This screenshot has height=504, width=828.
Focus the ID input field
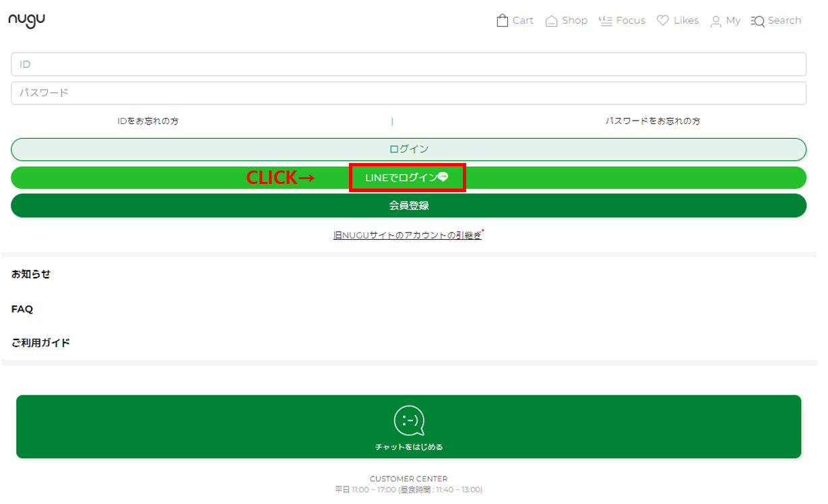tap(408, 65)
